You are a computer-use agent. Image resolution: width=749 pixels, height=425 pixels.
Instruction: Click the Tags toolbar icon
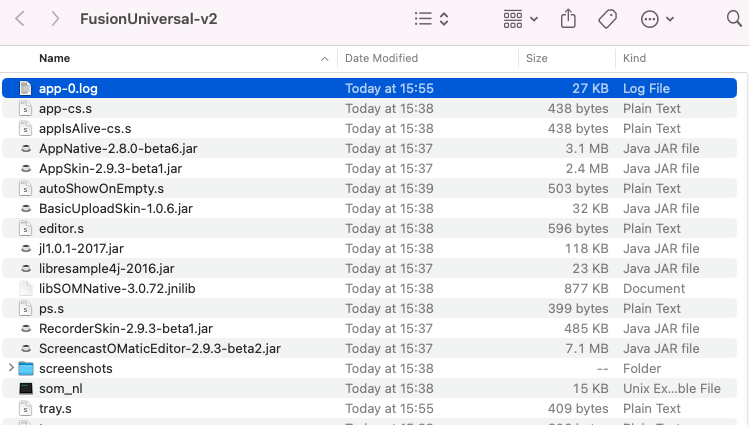(607, 19)
